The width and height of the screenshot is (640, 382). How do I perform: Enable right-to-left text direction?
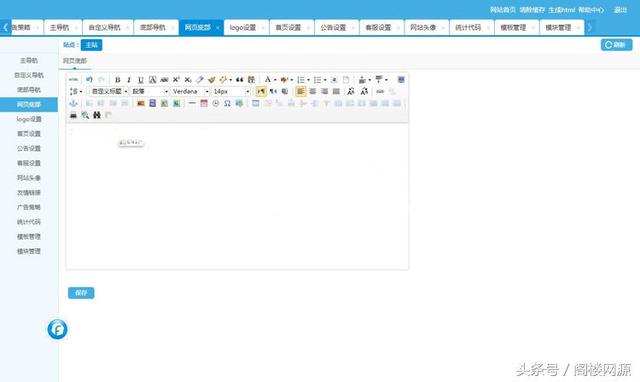point(273,91)
